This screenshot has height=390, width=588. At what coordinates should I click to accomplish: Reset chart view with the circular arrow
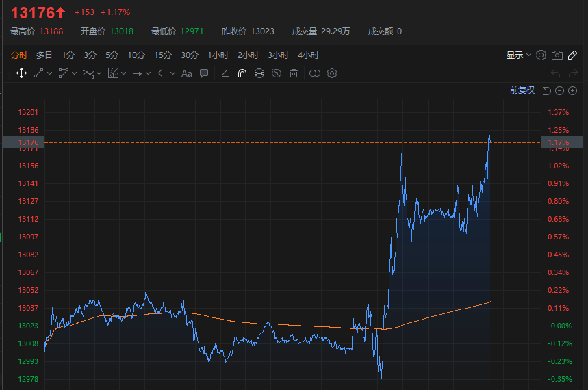pyautogui.click(x=546, y=90)
